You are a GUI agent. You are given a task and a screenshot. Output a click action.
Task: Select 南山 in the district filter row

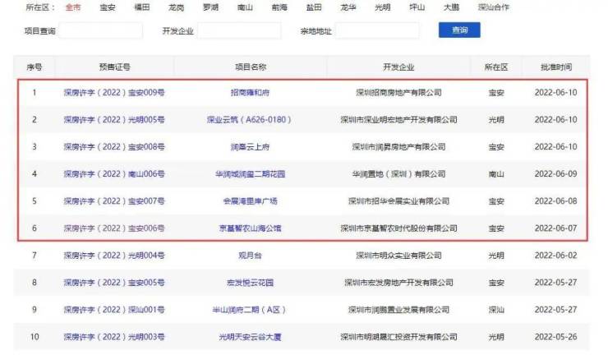pos(245,7)
